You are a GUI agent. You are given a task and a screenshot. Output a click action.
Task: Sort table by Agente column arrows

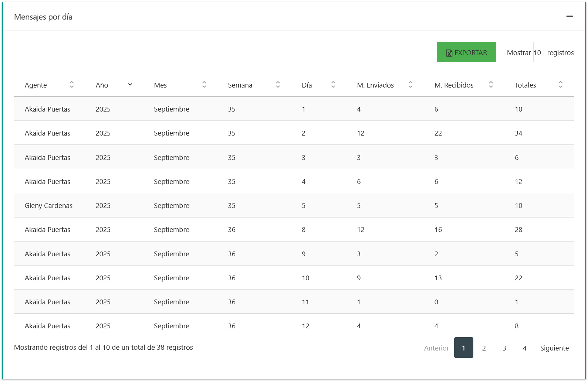point(72,85)
